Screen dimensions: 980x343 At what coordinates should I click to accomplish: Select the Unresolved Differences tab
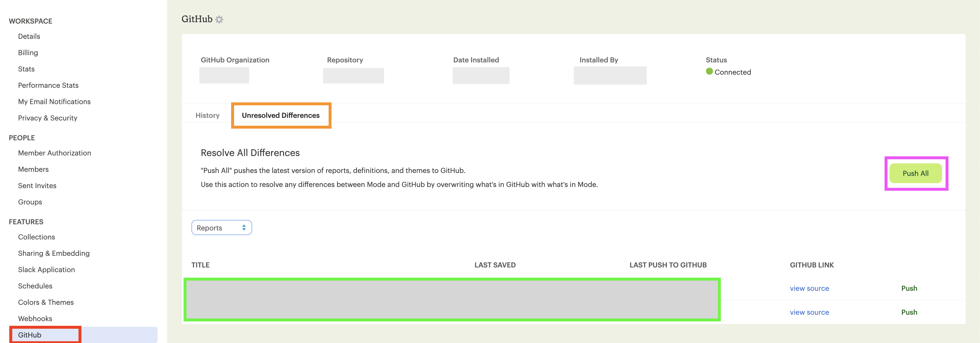[281, 115]
